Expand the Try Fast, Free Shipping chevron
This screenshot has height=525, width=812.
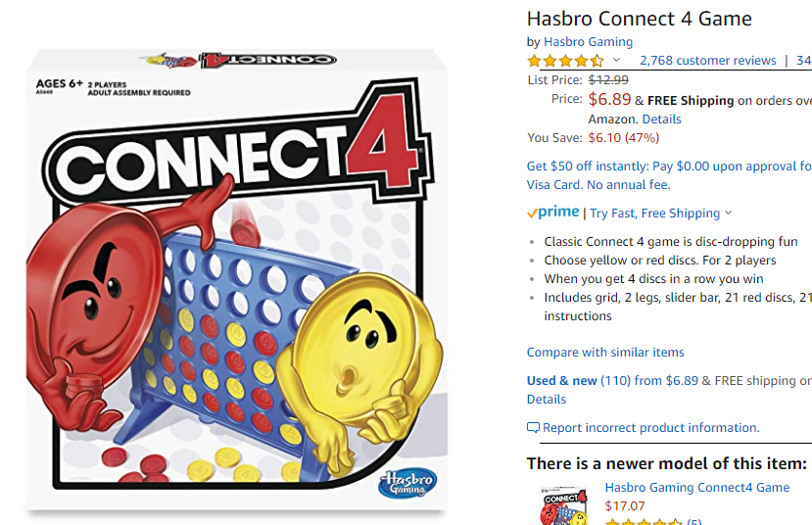(x=728, y=213)
